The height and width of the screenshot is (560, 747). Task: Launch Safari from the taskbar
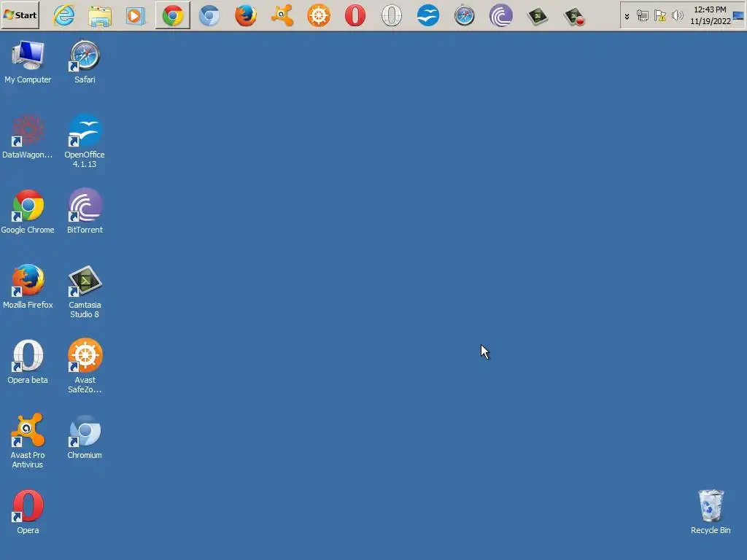click(464, 16)
